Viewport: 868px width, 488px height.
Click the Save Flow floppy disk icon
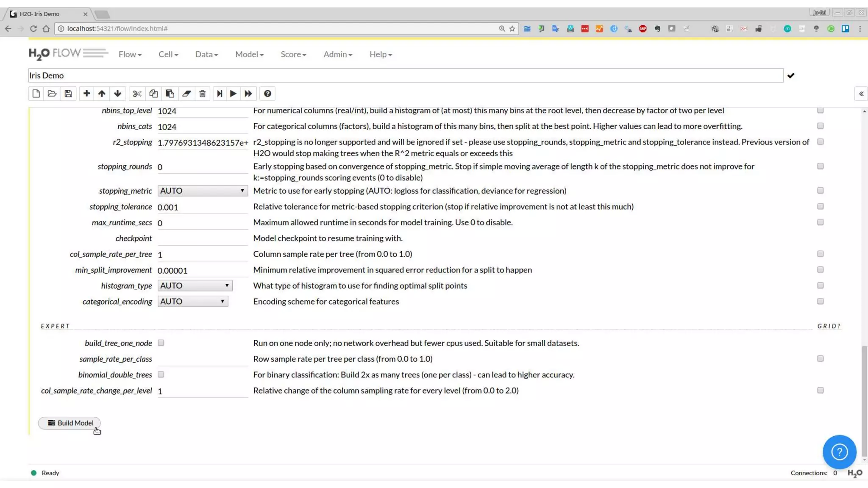click(x=68, y=94)
